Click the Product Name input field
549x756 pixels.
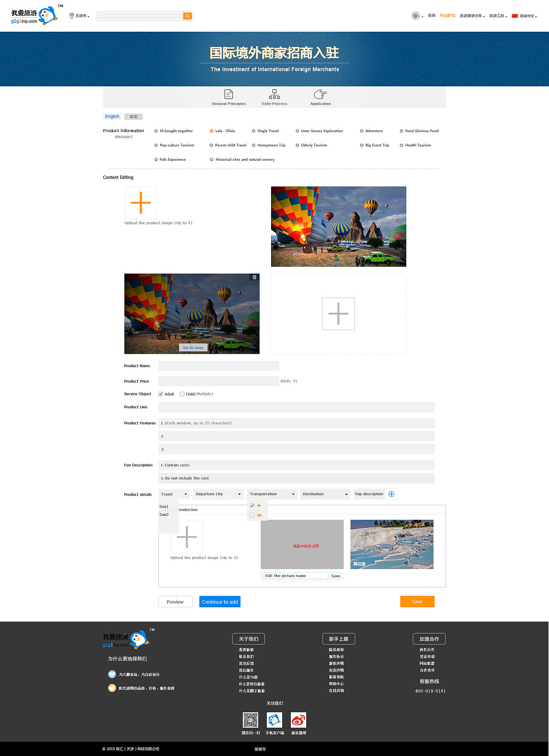[x=219, y=366]
